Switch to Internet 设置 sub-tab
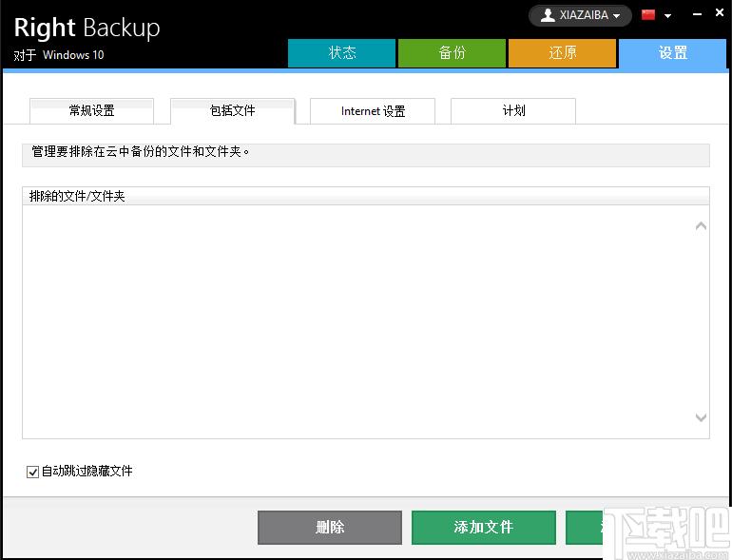Viewport: 732px width, 560px height. coord(373,110)
